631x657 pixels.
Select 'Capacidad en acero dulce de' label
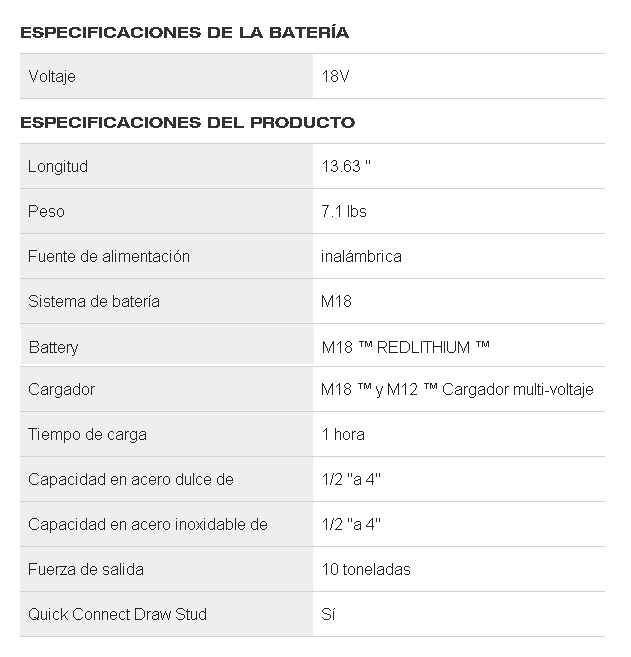131,479
